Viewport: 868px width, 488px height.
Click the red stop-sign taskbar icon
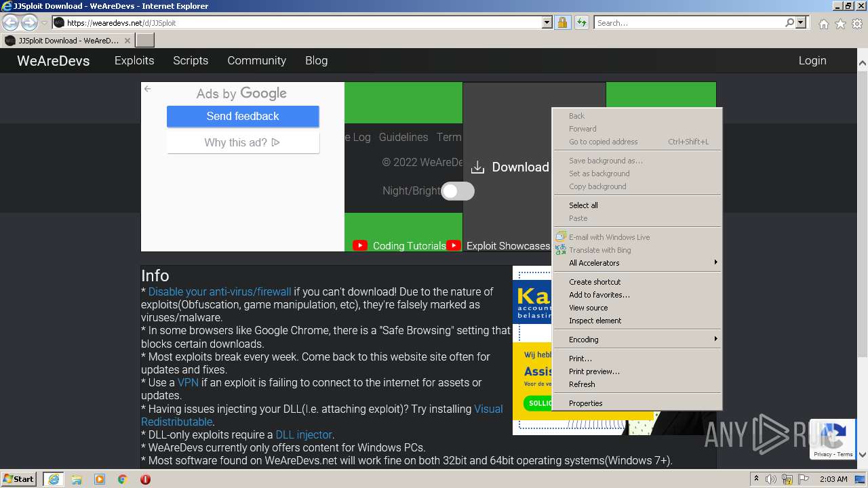(145, 479)
